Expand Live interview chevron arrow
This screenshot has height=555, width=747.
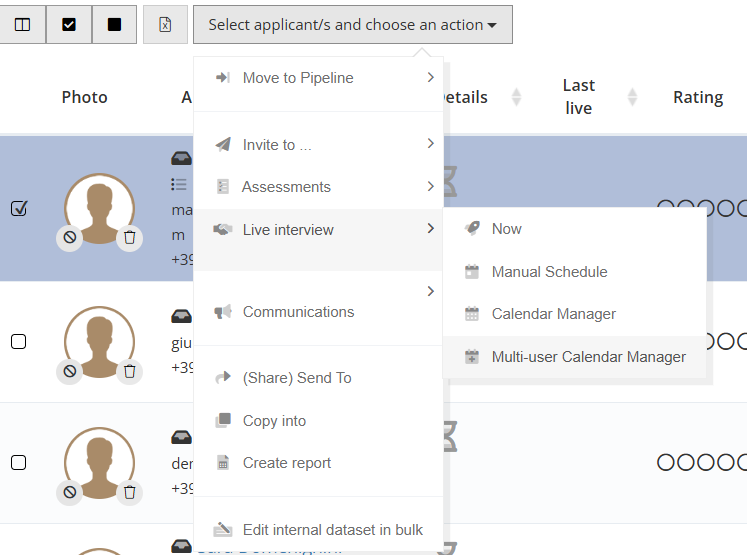(431, 229)
